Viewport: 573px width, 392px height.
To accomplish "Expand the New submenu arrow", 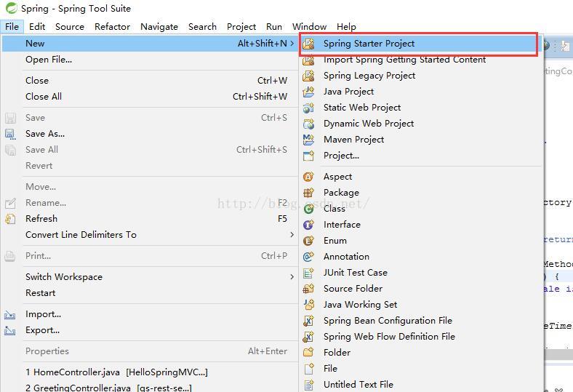I will tap(292, 44).
